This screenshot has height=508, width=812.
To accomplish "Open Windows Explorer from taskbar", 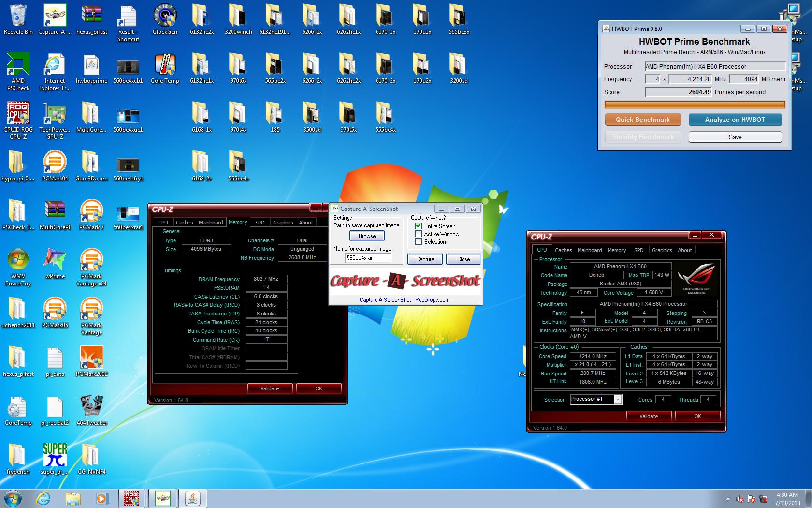I will coord(73,498).
